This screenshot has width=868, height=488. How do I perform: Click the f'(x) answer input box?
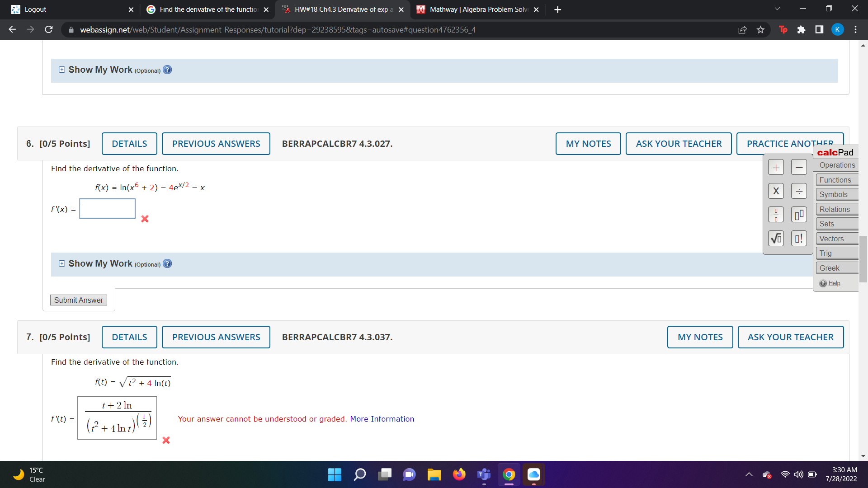pos(107,208)
